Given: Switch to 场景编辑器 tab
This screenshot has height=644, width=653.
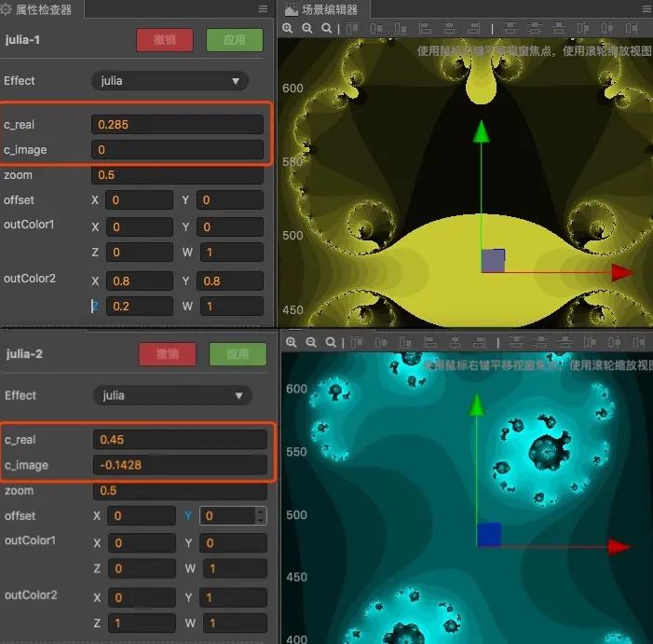Looking at the screenshot, I should (x=322, y=9).
